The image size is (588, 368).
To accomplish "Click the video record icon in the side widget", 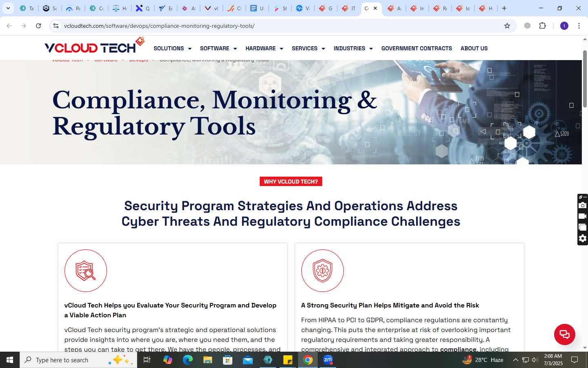I will point(583,216).
